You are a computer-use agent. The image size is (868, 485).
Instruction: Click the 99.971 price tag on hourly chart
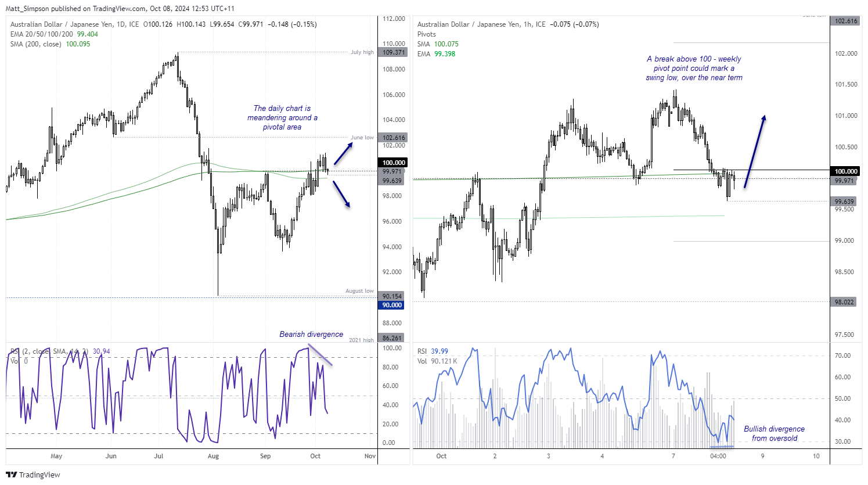coord(844,181)
